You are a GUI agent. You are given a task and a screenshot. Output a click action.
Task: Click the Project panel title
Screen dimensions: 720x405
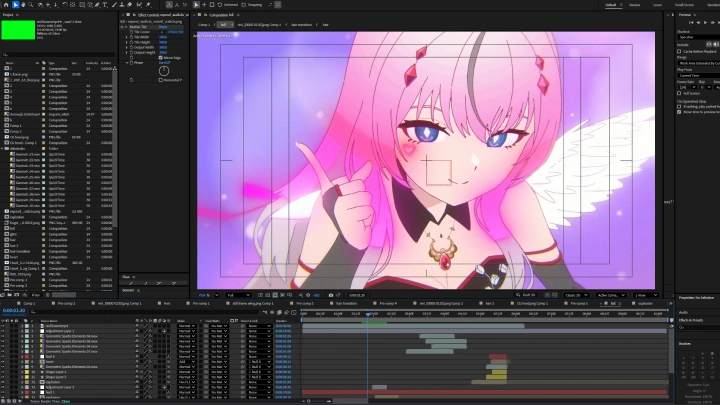pos(8,15)
